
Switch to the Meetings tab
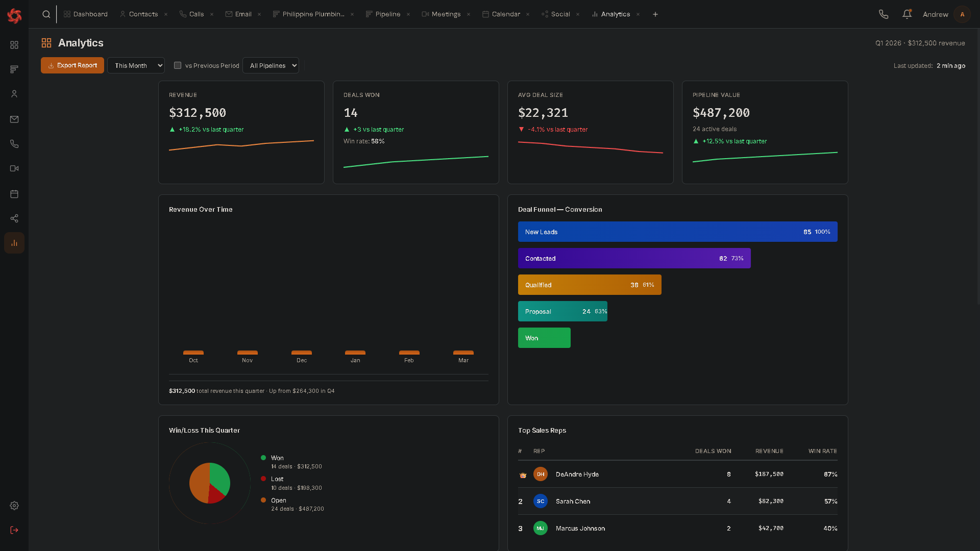441,14
